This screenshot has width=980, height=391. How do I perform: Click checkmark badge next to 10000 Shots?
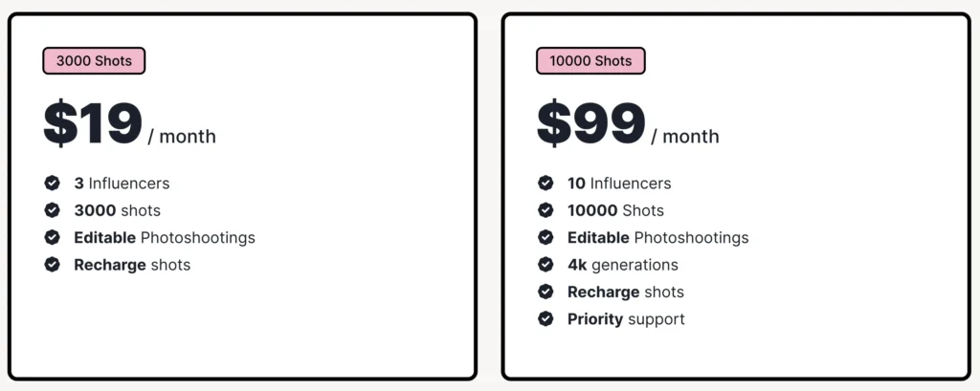pos(546,210)
